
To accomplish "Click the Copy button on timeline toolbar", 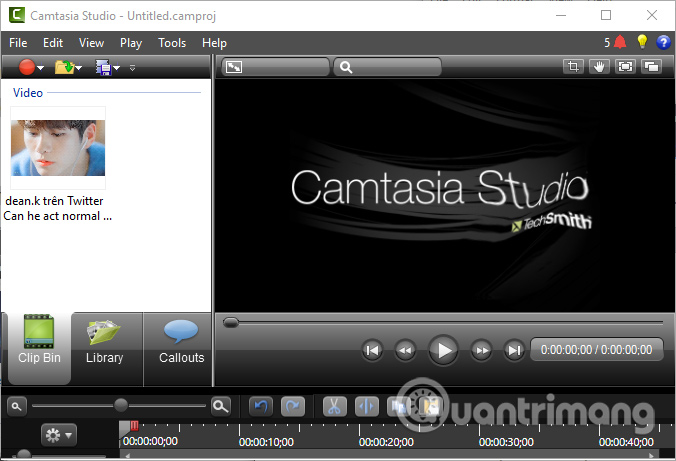I will point(398,406).
